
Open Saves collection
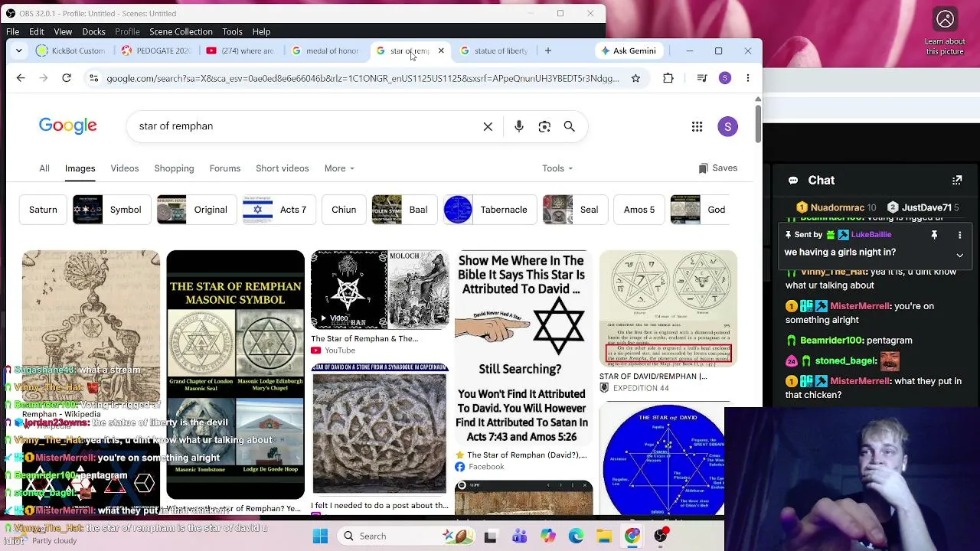click(x=718, y=168)
